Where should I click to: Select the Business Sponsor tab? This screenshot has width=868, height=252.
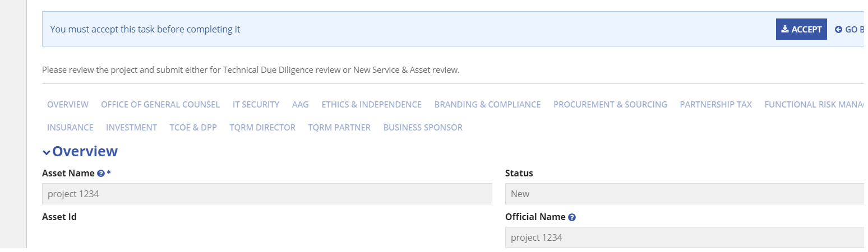[x=423, y=128]
